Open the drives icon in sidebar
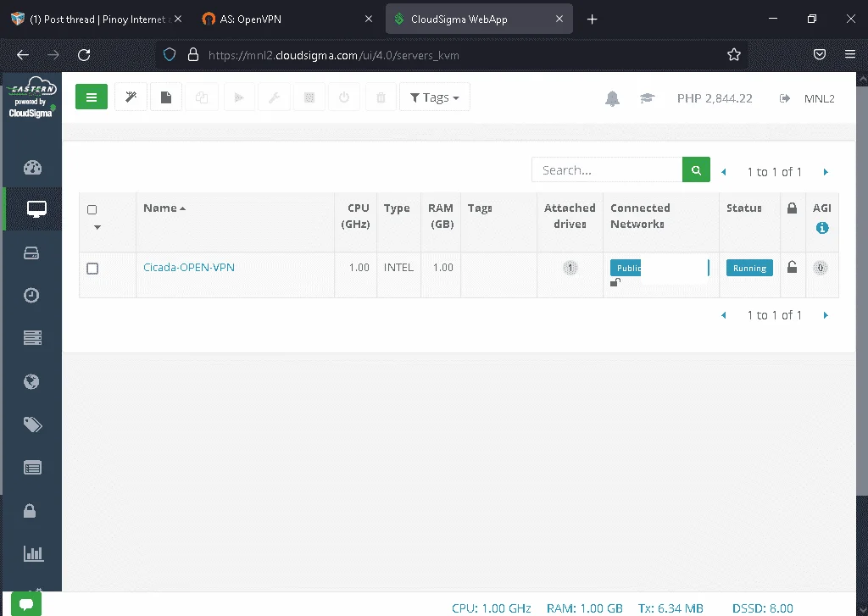868x616 pixels. tap(31, 253)
